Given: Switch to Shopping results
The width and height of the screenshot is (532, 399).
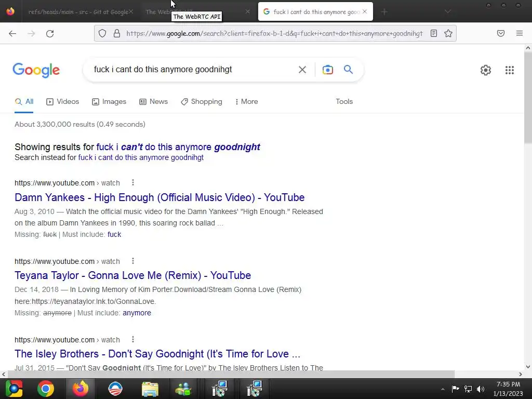Looking at the screenshot, I should pyautogui.click(x=202, y=101).
